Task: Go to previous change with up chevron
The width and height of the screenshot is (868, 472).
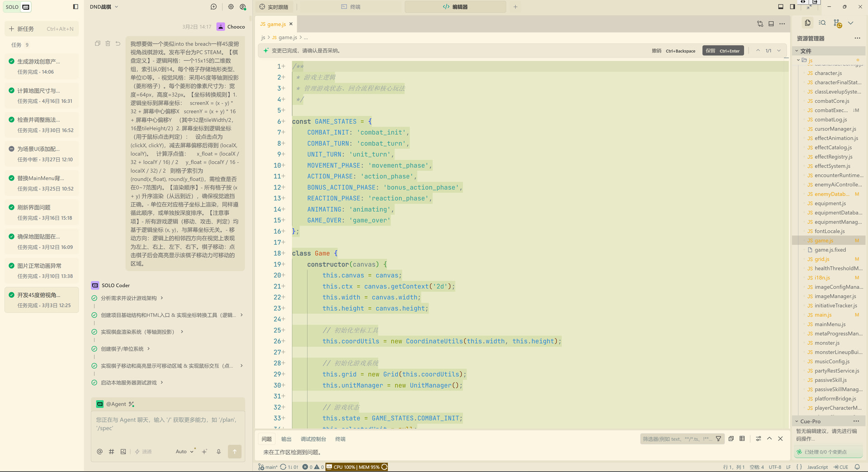Action: click(x=758, y=51)
